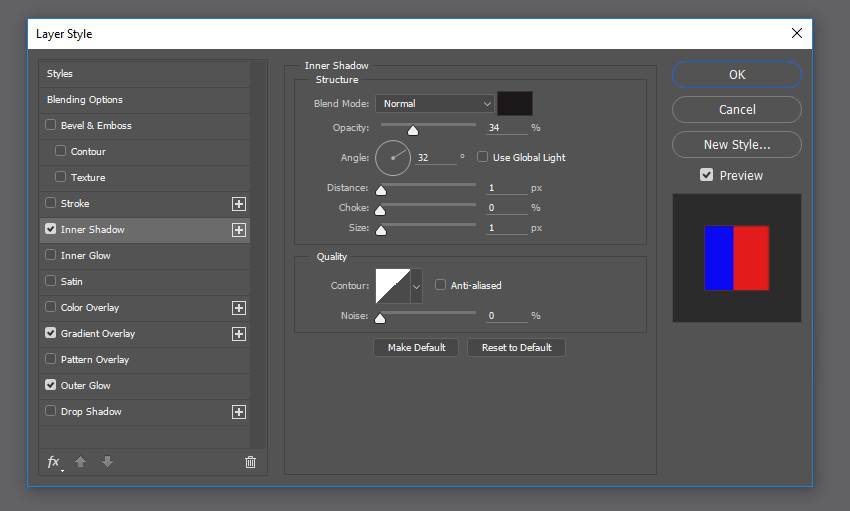Uncheck the Preview checkbox

(706, 175)
